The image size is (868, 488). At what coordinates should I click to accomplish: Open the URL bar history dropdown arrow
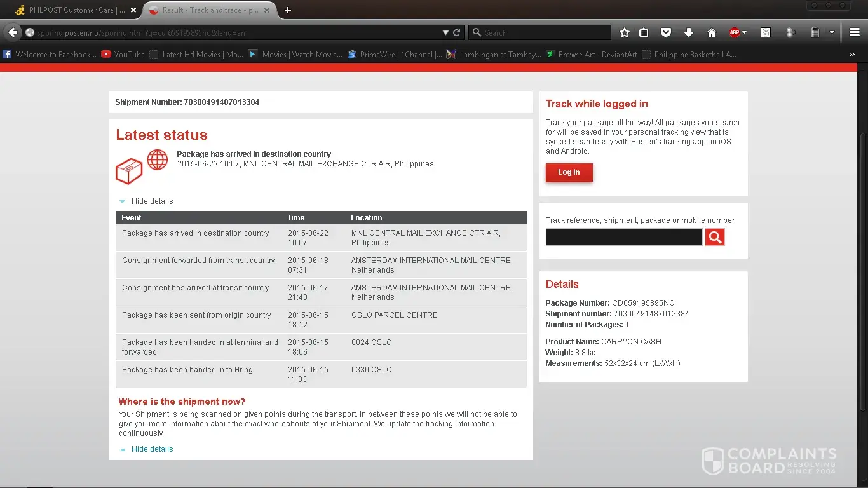click(x=445, y=32)
